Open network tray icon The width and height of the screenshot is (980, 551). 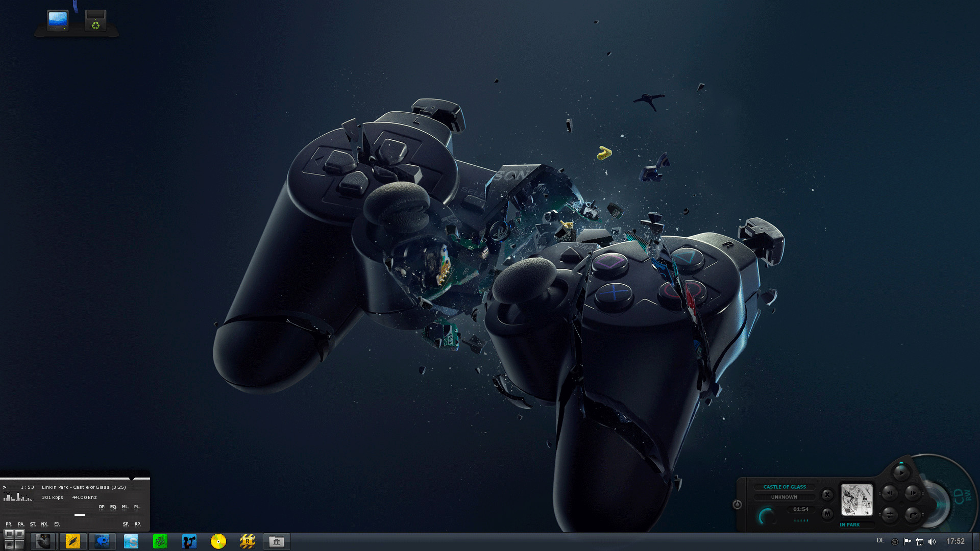(x=920, y=542)
